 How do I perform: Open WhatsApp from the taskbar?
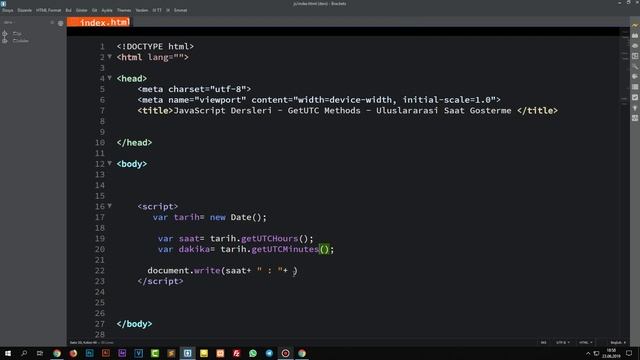253,353
